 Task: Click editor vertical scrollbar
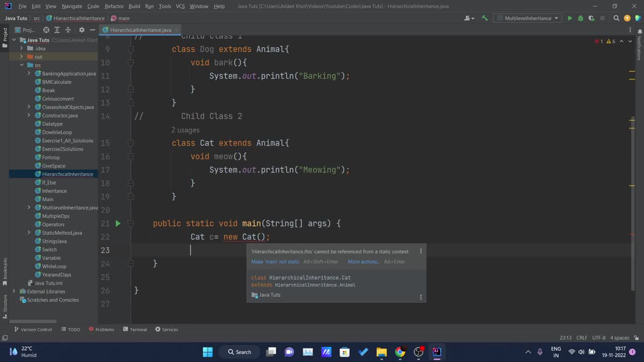633,204
